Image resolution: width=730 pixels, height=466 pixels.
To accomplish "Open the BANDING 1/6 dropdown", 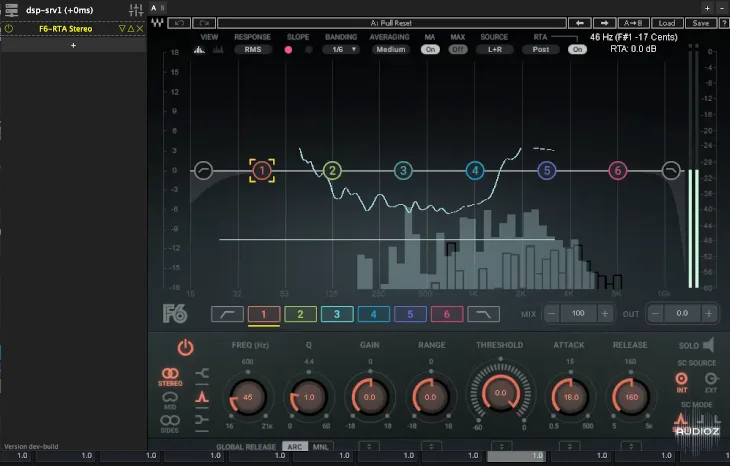I will point(341,49).
